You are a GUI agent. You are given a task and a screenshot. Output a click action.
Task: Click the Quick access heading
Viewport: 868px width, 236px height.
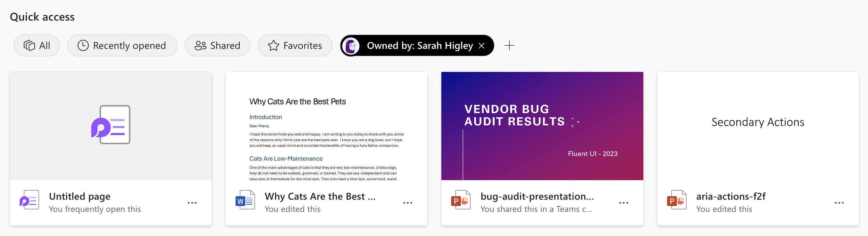coord(42,17)
